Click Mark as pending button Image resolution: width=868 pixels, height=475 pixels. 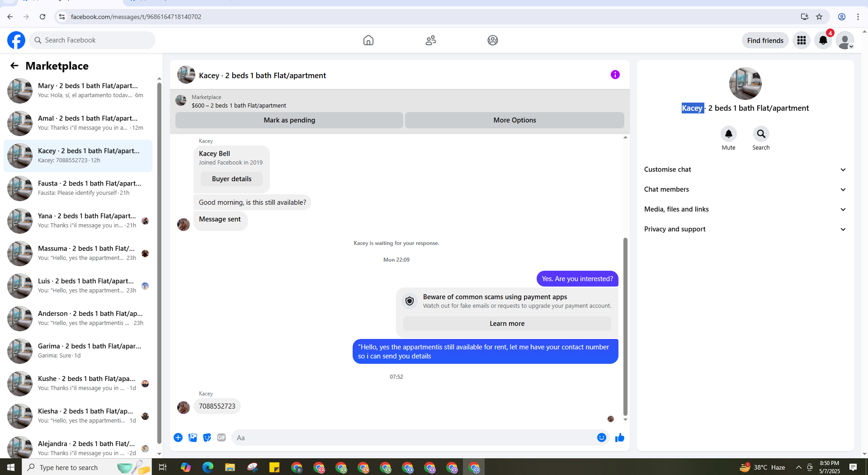click(289, 120)
